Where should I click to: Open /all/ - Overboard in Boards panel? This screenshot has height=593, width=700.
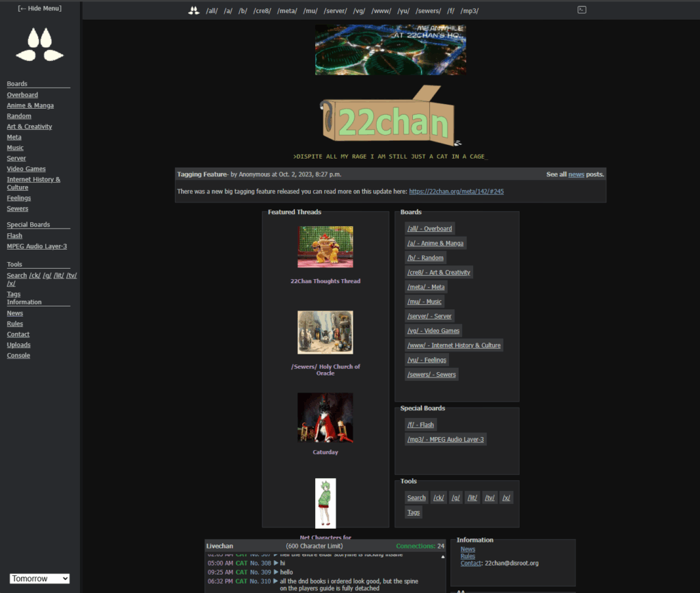click(x=429, y=228)
